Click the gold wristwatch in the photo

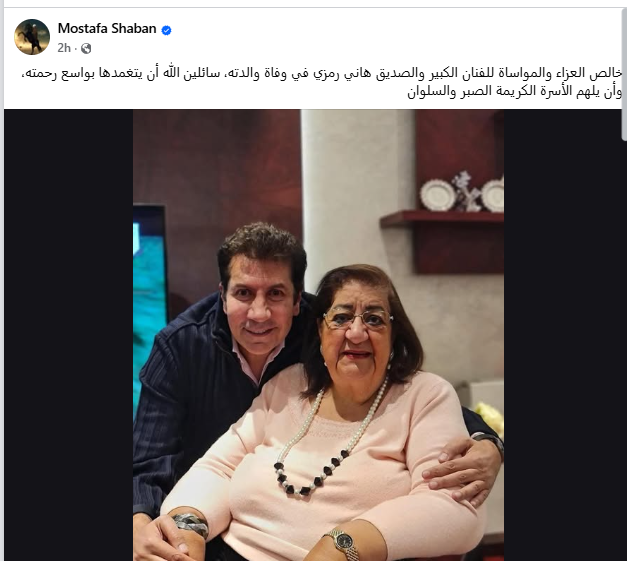343,543
